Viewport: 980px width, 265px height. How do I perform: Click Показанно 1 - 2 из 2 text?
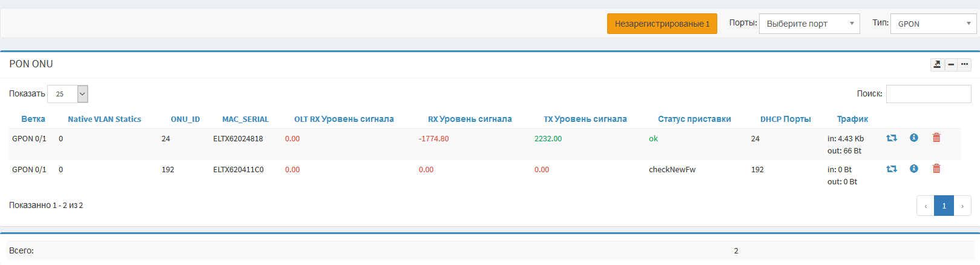coord(46,206)
